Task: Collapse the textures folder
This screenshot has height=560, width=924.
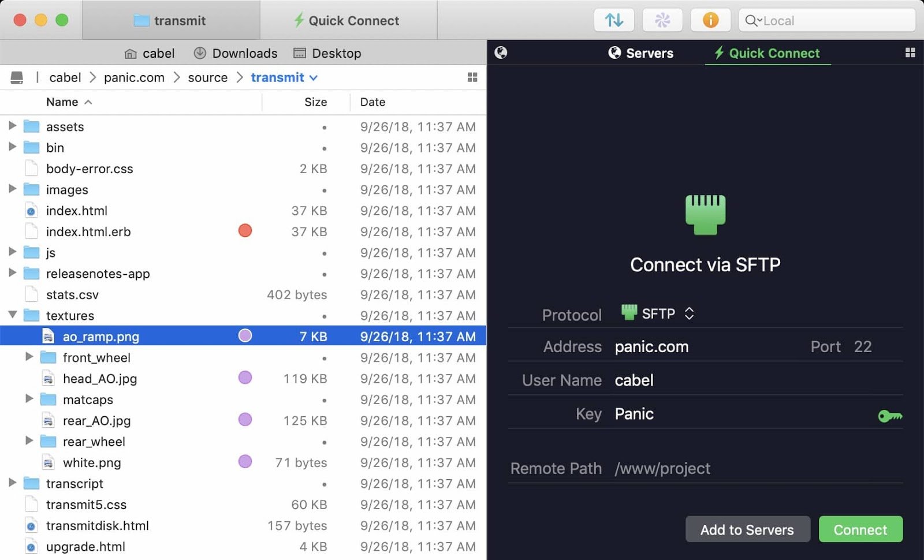Action: (x=13, y=315)
